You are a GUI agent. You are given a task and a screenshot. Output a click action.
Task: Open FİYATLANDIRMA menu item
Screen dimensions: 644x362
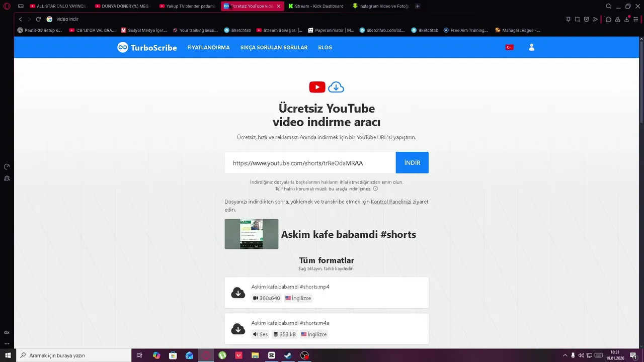pos(208,47)
